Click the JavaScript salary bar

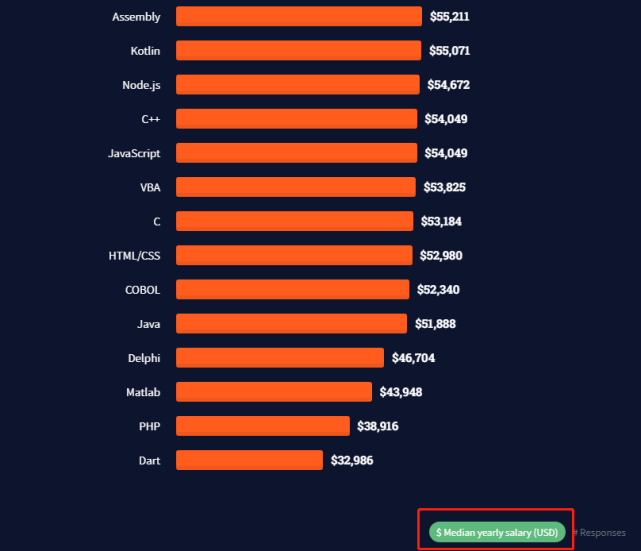[x=296, y=153]
